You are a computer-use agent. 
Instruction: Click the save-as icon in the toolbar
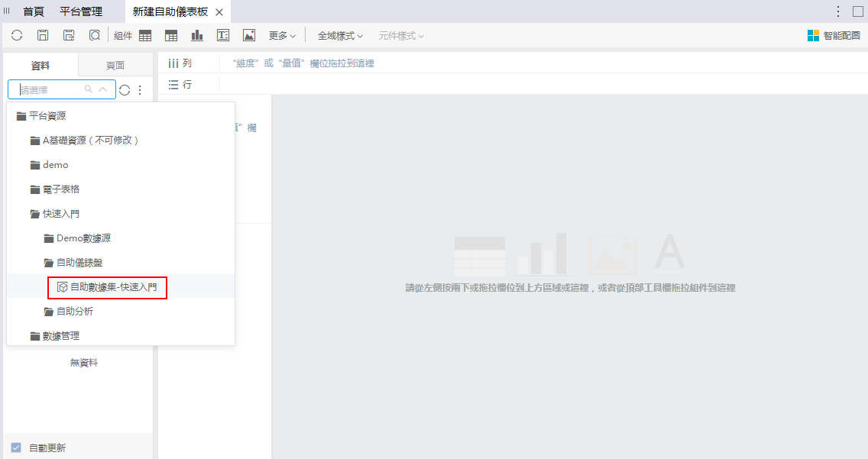[x=69, y=35]
